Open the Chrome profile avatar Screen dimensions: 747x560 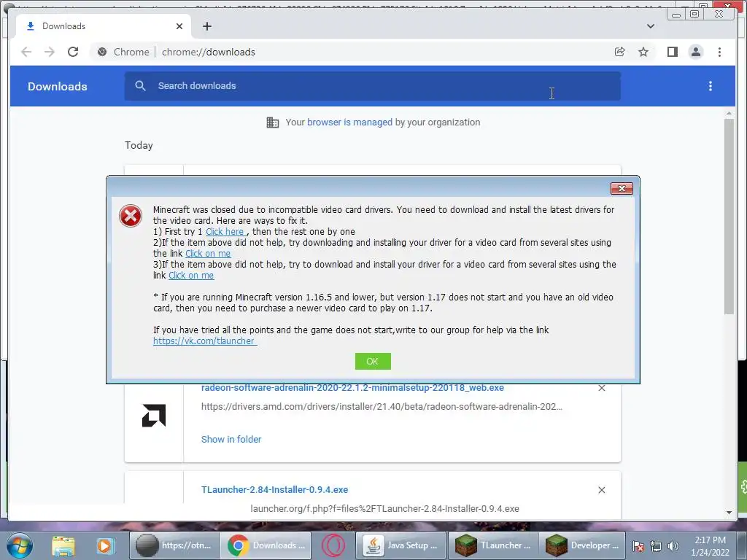tap(695, 52)
